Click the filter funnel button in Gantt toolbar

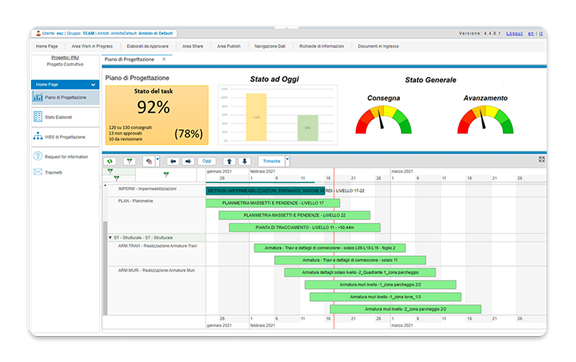(x=129, y=161)
